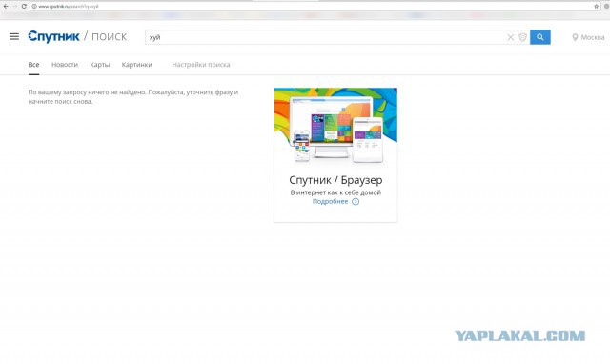Viewport: 610px width, 364px height.
Task: Open Настройки поиска
Action: click(x=201, y=65)
